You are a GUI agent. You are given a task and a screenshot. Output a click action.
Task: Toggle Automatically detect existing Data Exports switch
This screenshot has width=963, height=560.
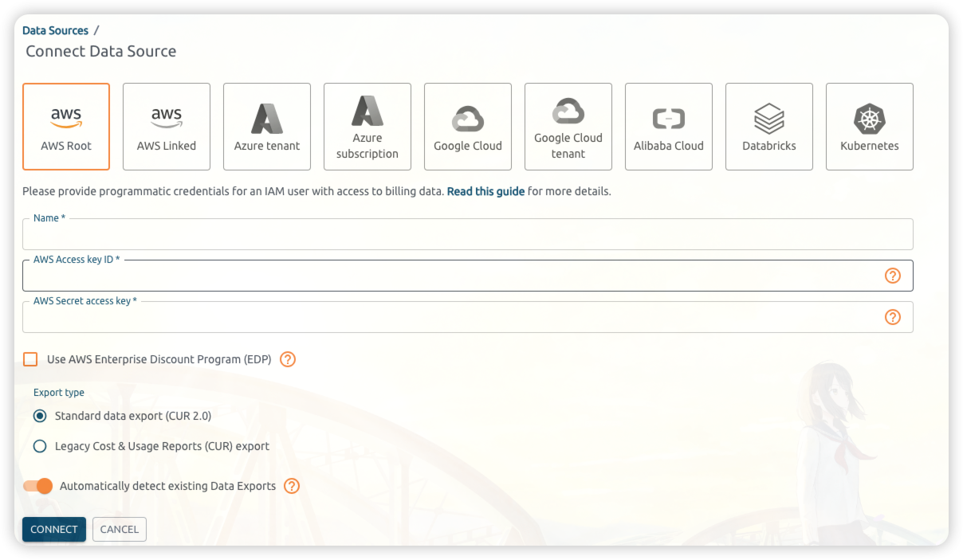click(x=37, y=486)
